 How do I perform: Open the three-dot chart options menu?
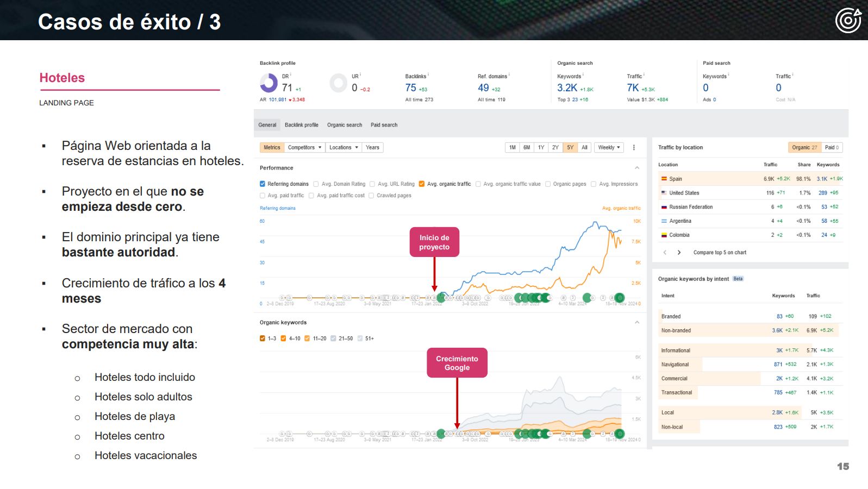click(x=634, y=147)
